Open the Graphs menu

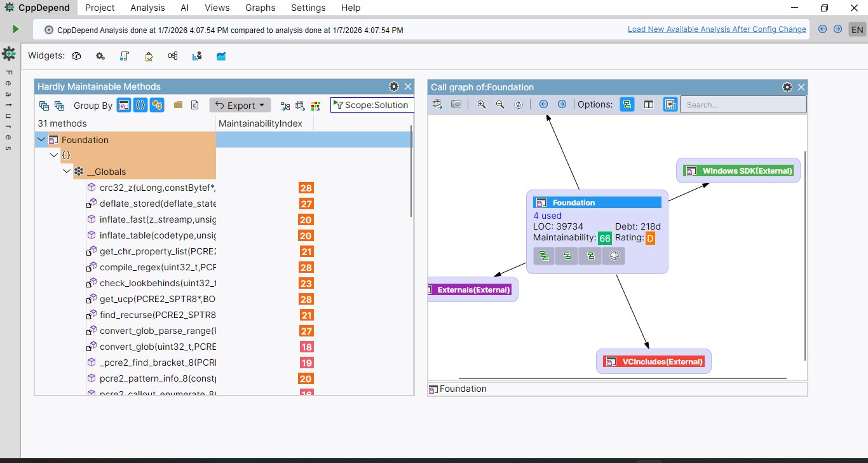[260, 8]
